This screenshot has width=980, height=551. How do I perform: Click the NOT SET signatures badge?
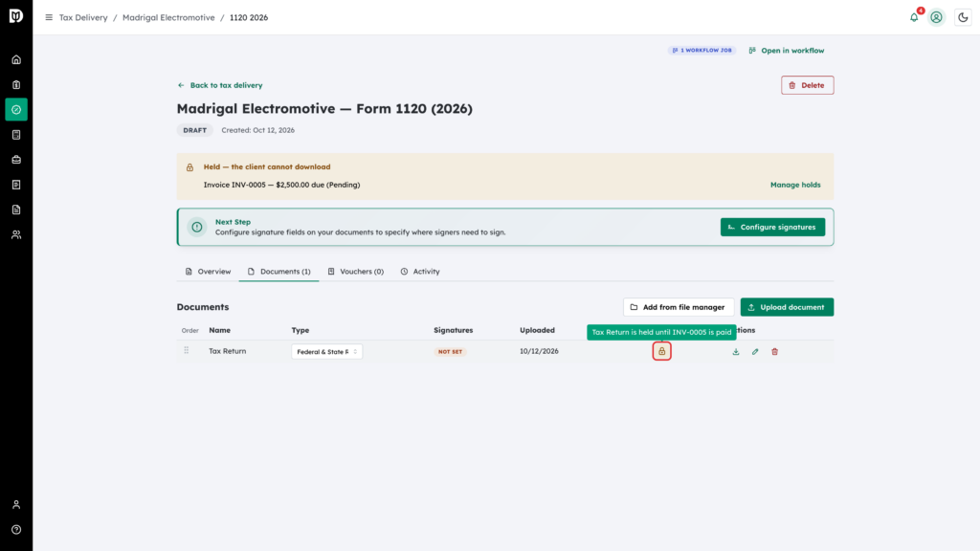(x=450, y=352)
